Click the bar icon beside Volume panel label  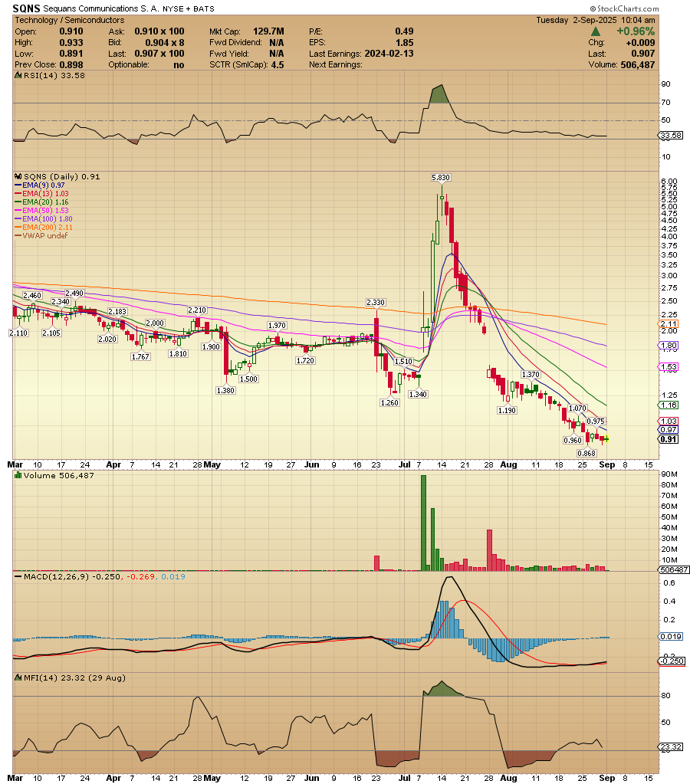coord(18,475)
